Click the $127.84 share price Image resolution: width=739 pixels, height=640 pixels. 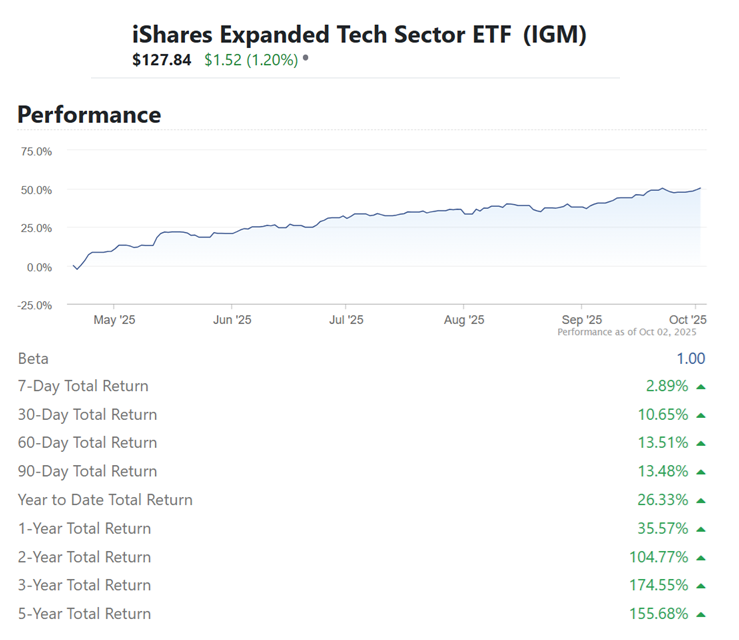[161, 60]
